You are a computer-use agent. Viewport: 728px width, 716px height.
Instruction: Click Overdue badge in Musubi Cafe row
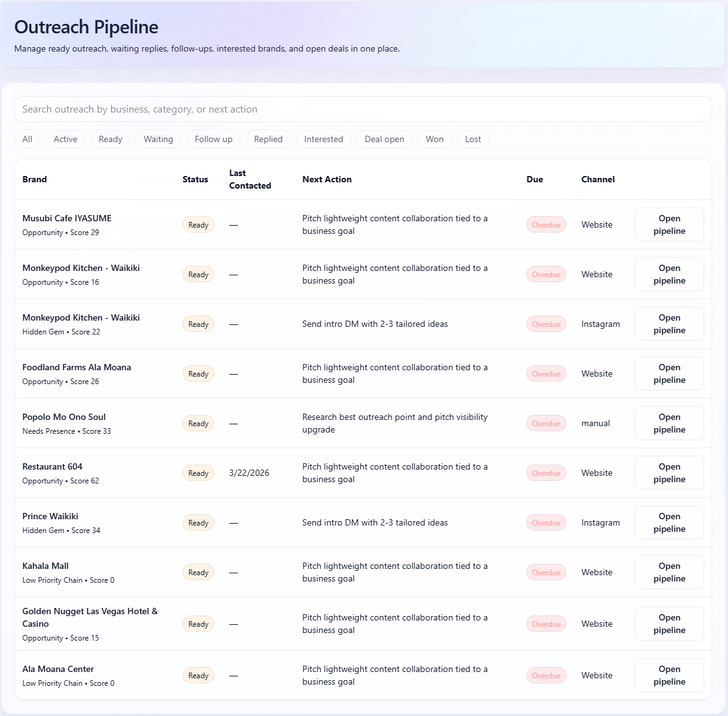(x=546, y=225)
